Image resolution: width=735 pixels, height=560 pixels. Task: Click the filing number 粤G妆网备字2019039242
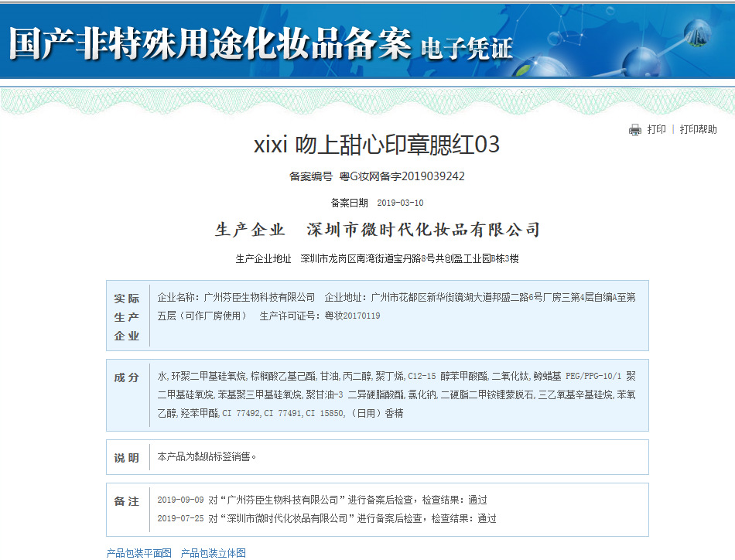coord(402,176)
